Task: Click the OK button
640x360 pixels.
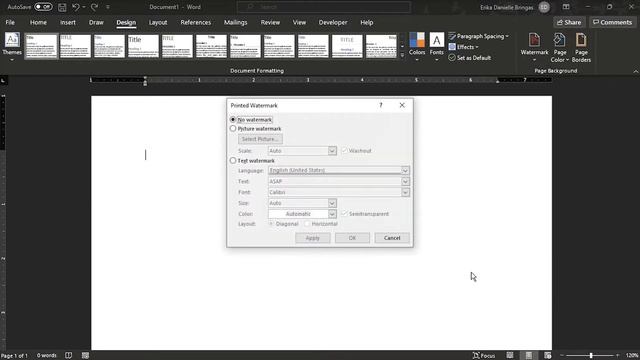Action: (353, 238)
